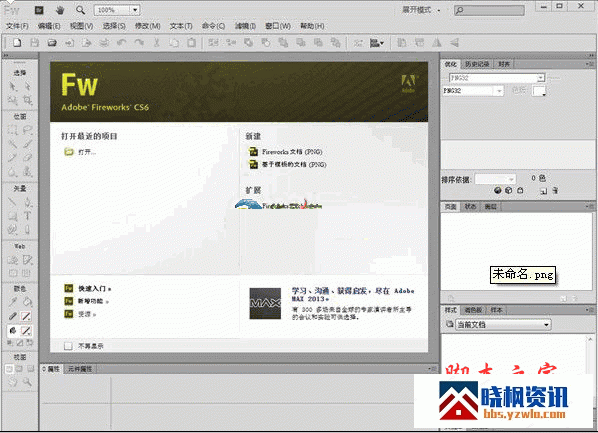Open the 文件(F) menu
This screenshot has height=433, width=598.
pos(17,26)
